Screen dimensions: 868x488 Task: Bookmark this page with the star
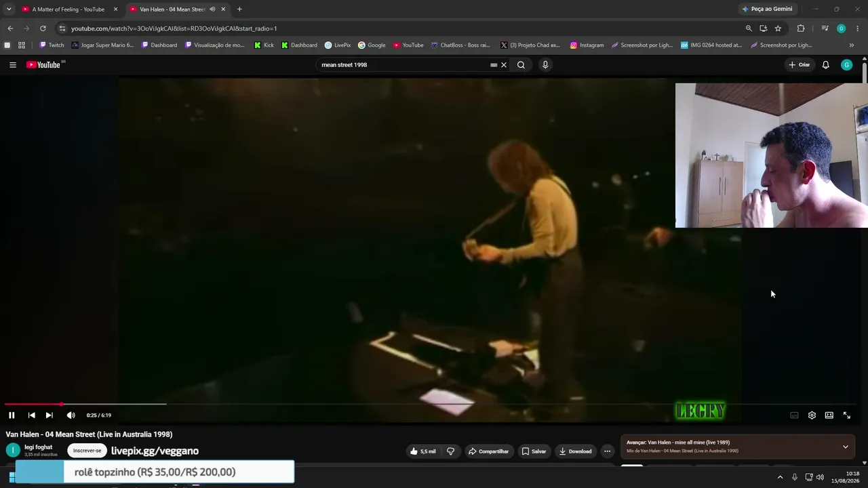click(778, 28)
